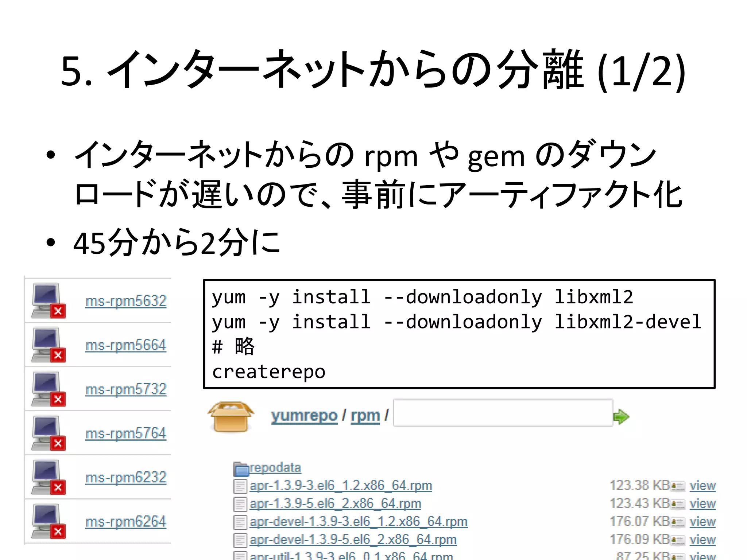Click the offline computer icon beside ms-rpm5732
The height and width of the screenshot is (560, 747).
(x=49, y=389)
